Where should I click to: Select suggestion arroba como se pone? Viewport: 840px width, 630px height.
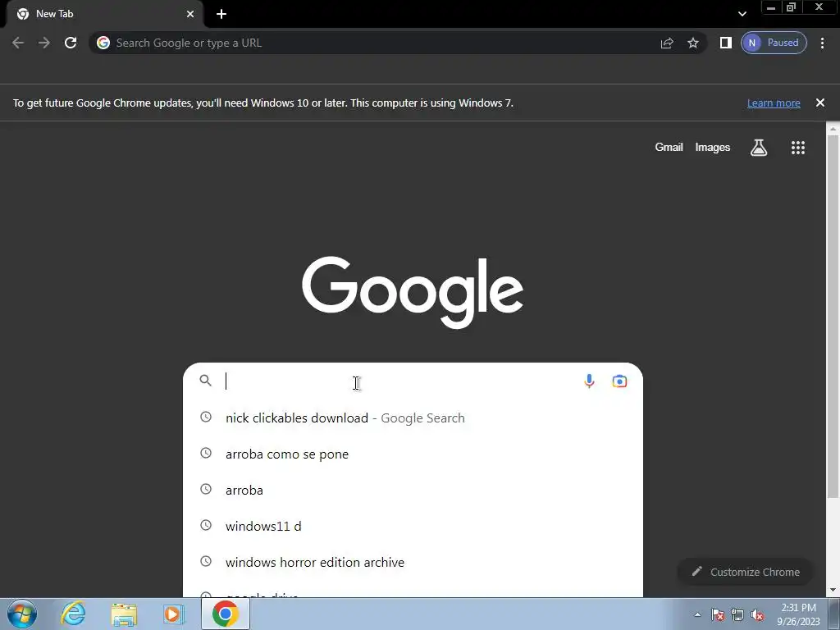[413, 454]
